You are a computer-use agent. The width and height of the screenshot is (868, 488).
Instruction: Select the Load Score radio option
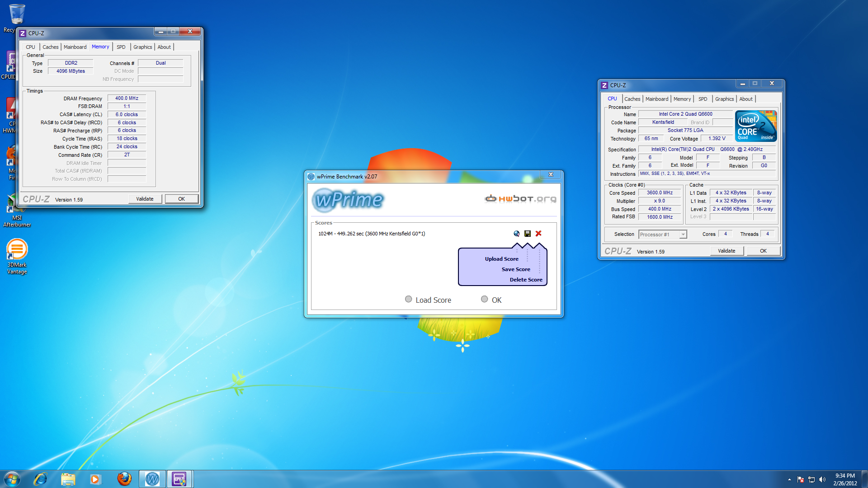[x=408, y=299]
